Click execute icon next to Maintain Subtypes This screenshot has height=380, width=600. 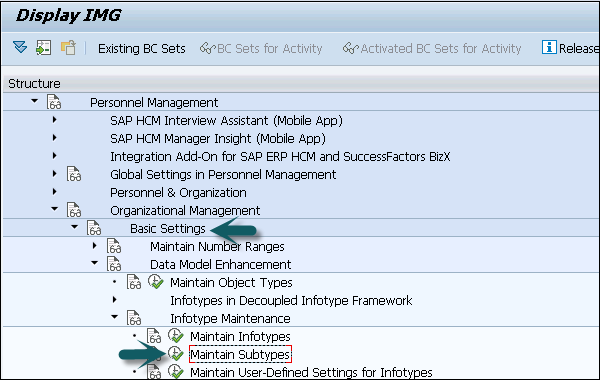click(175, 354)
